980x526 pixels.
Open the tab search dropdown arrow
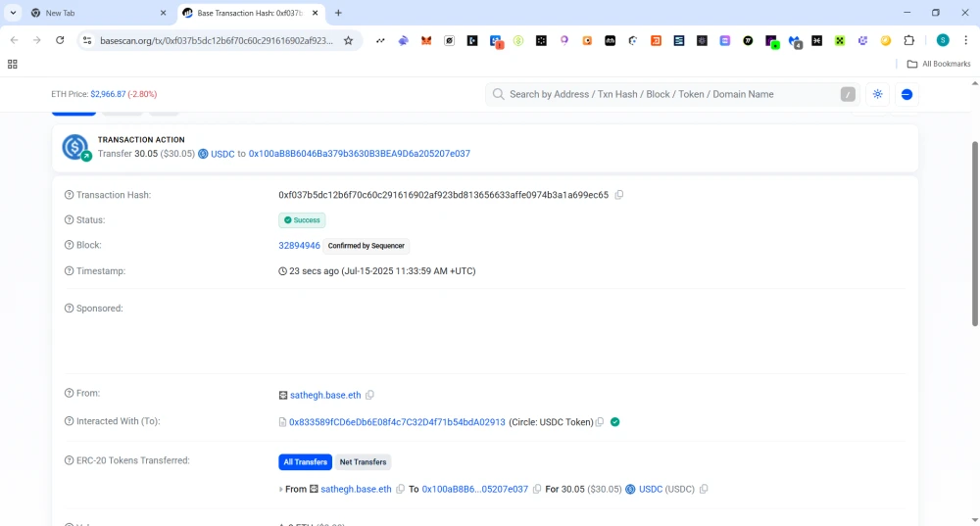[x=13, y=13]
